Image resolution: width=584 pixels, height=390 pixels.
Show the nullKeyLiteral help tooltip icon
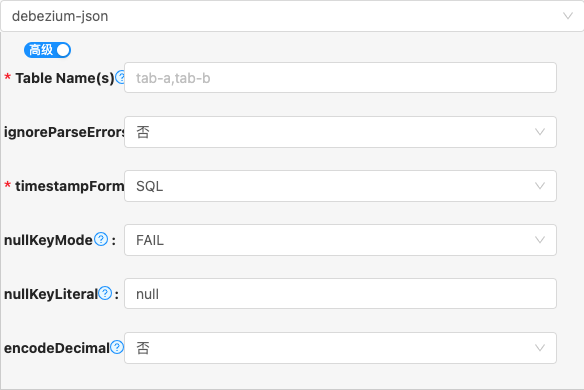[105, 293]
